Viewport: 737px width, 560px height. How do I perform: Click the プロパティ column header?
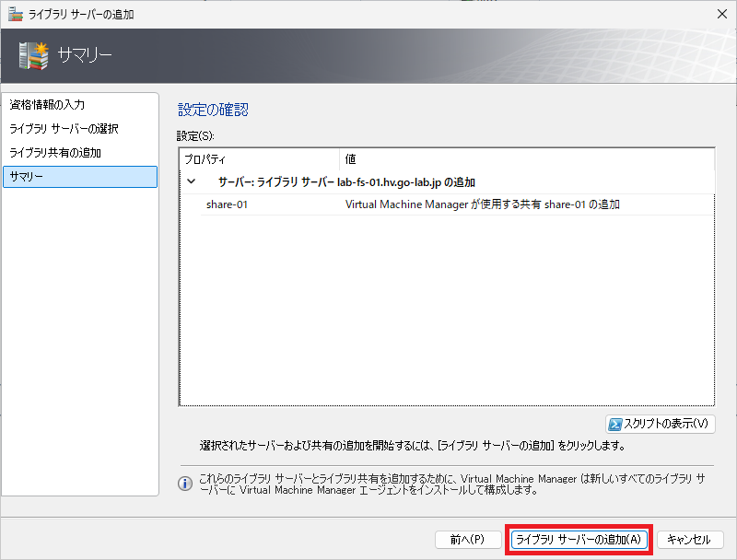[x=260, y=159]
